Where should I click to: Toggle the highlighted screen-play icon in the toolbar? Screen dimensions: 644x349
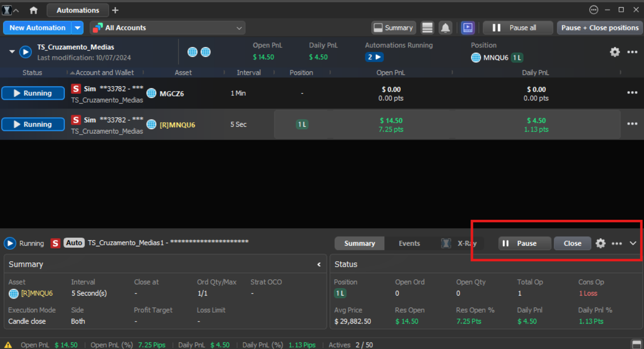pyautogui.click(x=468, y=28)
